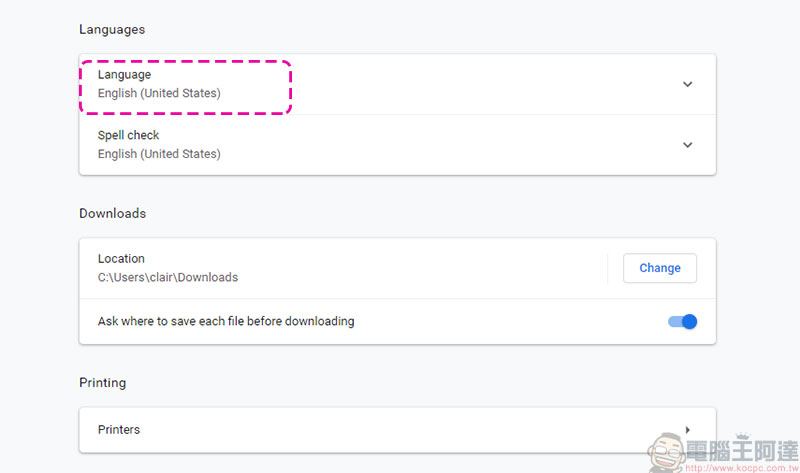Click the Ask where to save label text
This screenshot has width=800, height=473.
[x=226, y=321]
